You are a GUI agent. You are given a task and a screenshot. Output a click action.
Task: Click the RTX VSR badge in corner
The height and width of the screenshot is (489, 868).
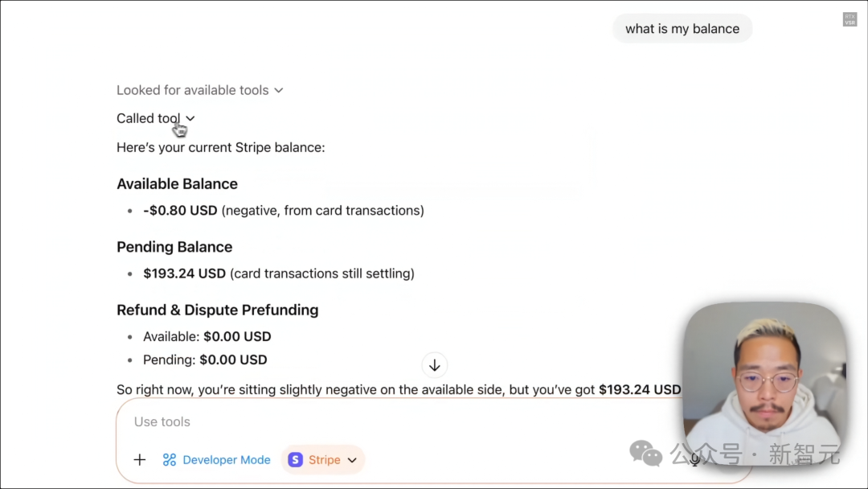(x=850, y=19)
